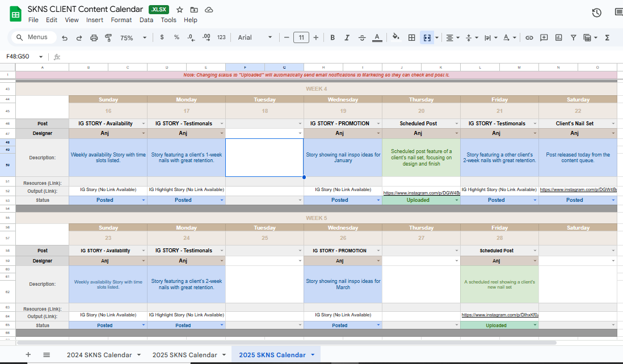The image size is (623, 364).
Task: Decrease decimal places icon
Action: coord(191,37)
